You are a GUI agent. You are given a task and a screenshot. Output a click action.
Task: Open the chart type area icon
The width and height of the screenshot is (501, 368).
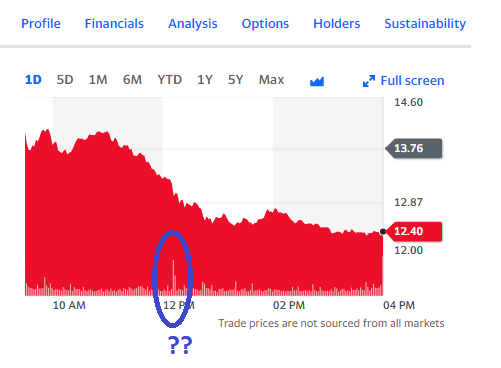point(317,81)
